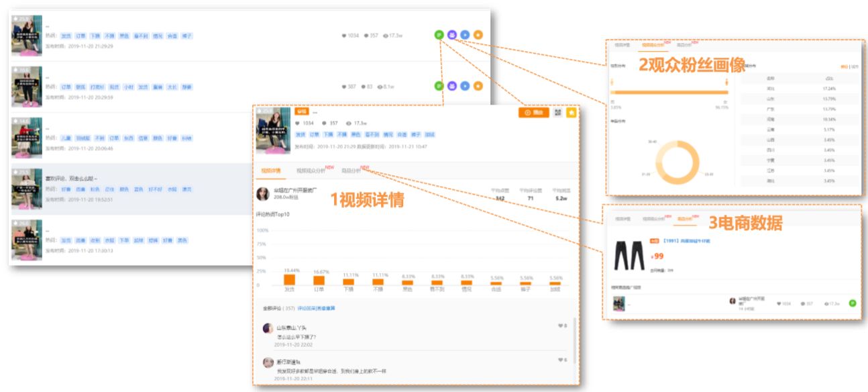868x392 pixels.
Task: Click the yellow star favorite icon in detail panel
Action: (571, 113)
